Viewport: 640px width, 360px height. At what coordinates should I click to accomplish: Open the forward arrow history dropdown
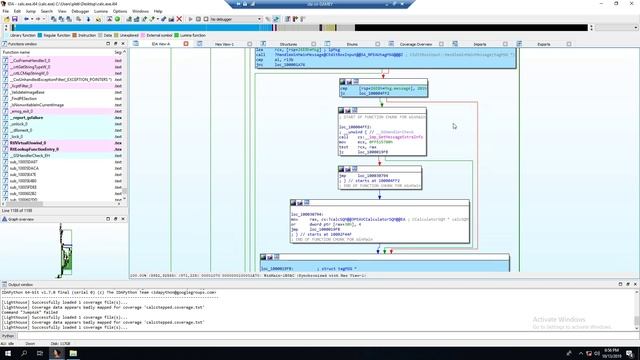pyautogui.click(x=43, y=19)
